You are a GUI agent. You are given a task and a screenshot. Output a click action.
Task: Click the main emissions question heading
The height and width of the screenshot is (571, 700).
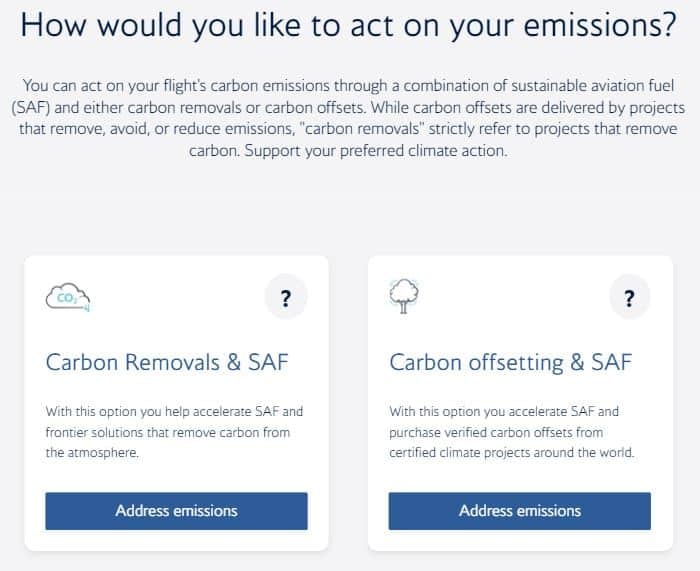tap(349, 26)
